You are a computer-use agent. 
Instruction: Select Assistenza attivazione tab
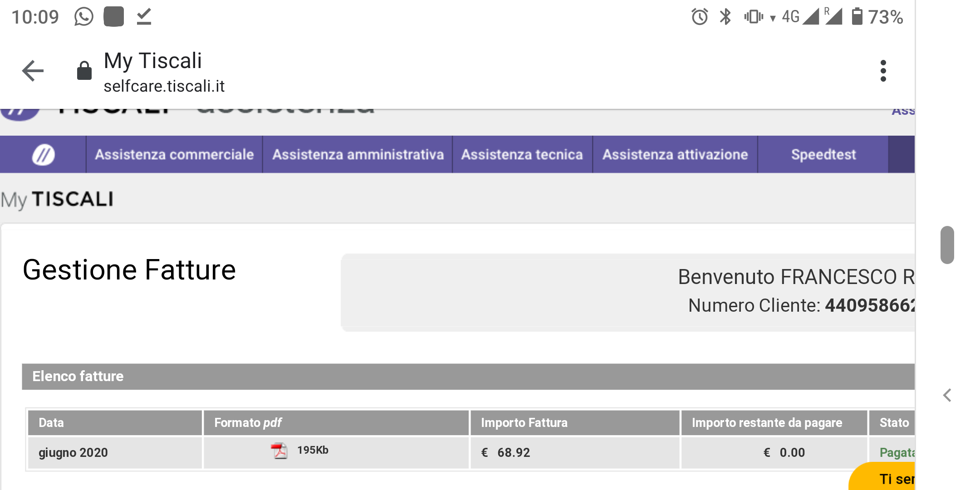click(x=675, y=155)
